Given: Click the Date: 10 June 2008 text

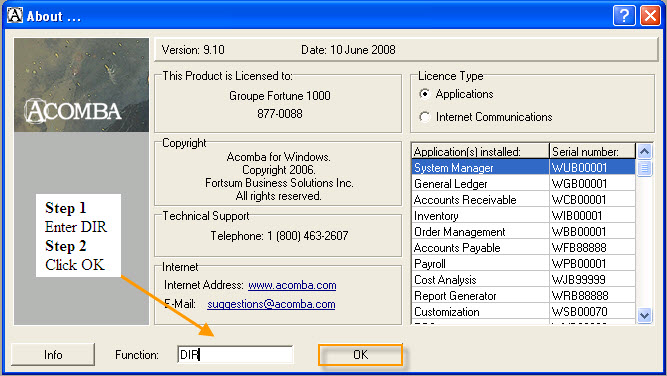Looking at the screenshot, I should pos(348,50).
